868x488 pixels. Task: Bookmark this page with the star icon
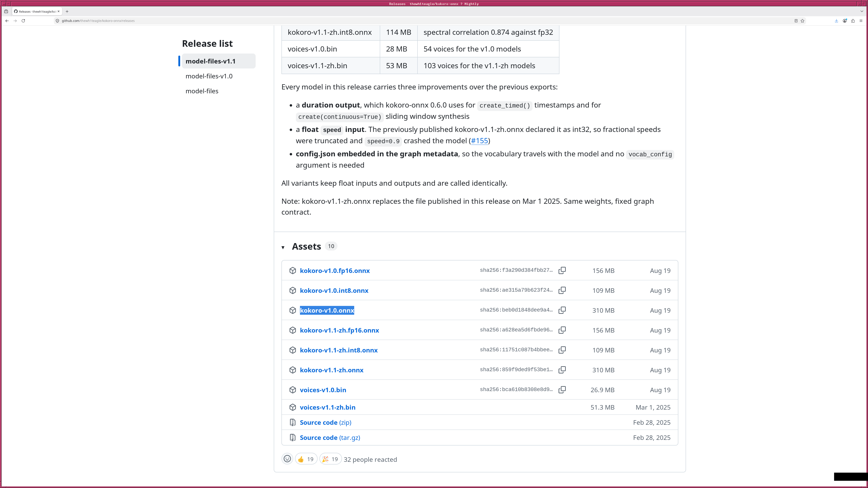coord(803,21)
